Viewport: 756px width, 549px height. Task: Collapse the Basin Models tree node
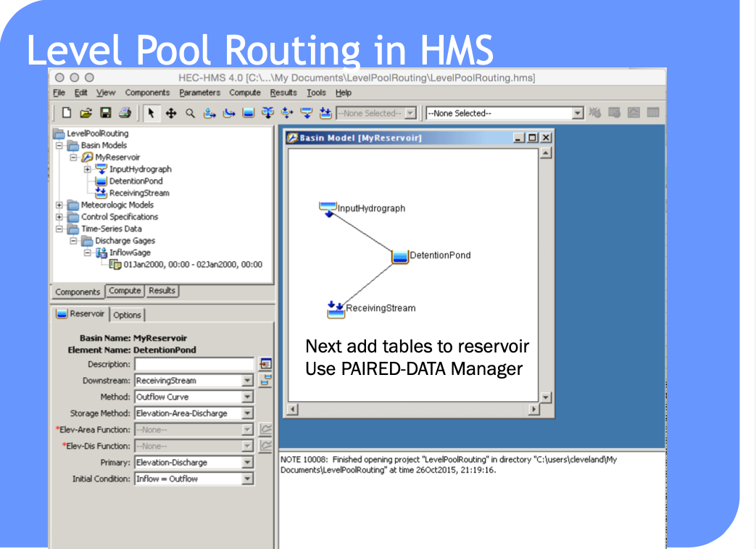point(59,145)
